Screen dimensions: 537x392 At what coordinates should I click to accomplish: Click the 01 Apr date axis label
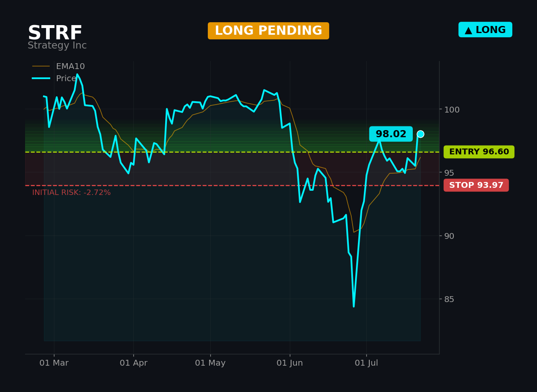133,363
